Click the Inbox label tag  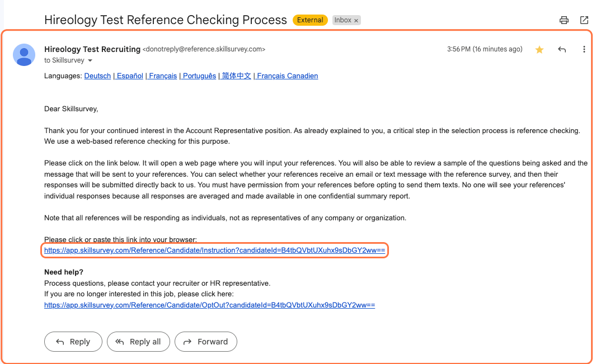click(342, 20)
